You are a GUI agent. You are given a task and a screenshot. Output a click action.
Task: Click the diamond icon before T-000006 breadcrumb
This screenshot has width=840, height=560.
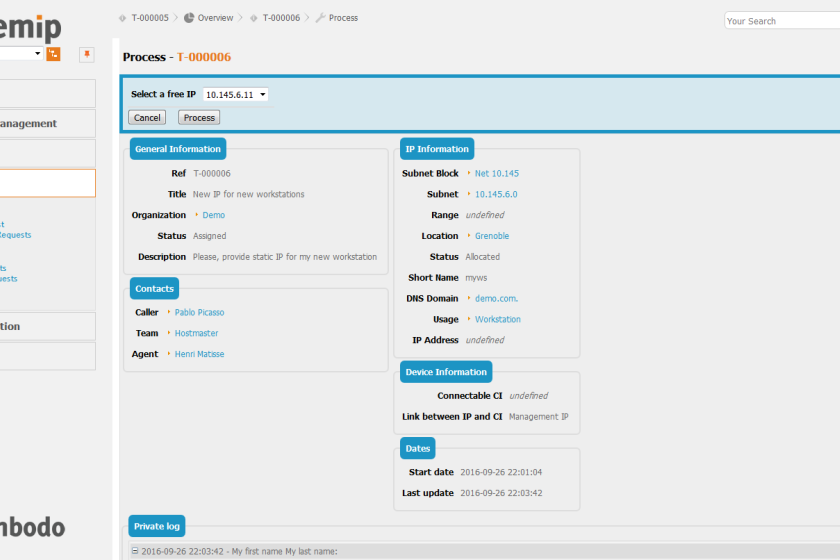click(253, 18)
